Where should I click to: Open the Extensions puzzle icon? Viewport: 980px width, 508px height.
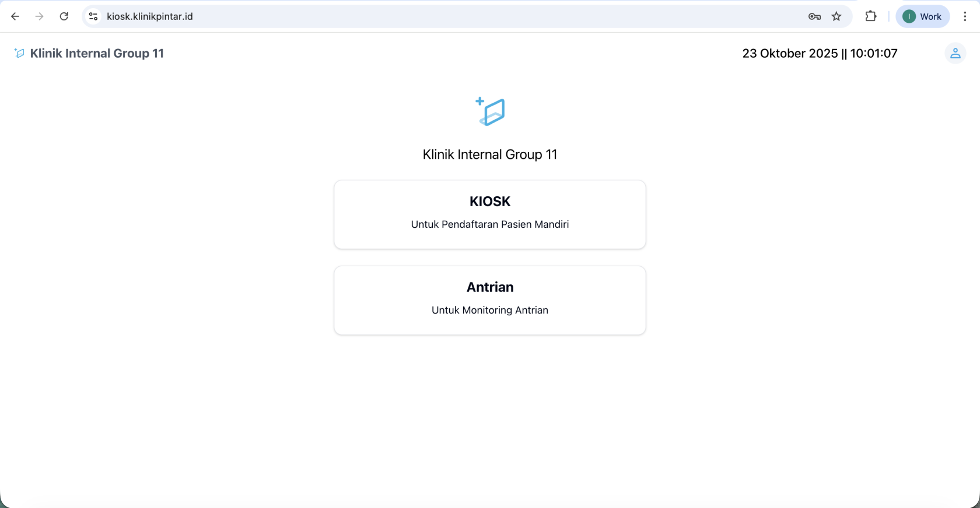coord(871,16)
